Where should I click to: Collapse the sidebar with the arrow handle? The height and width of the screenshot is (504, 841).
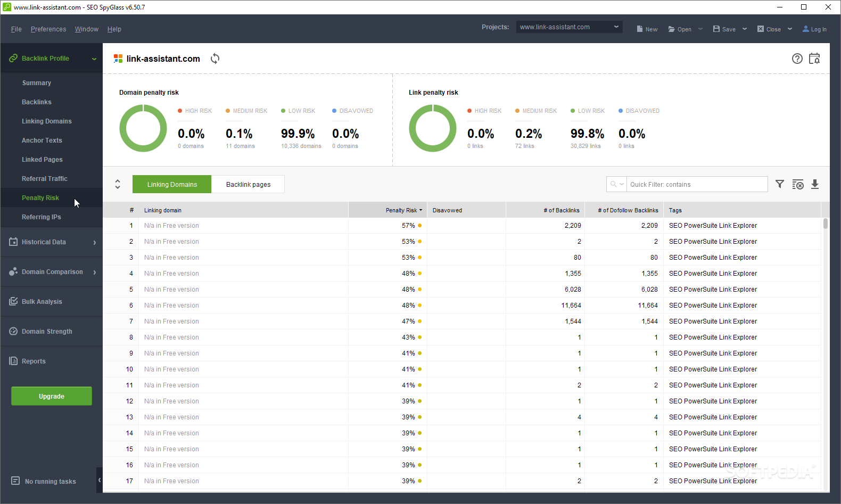100,480
